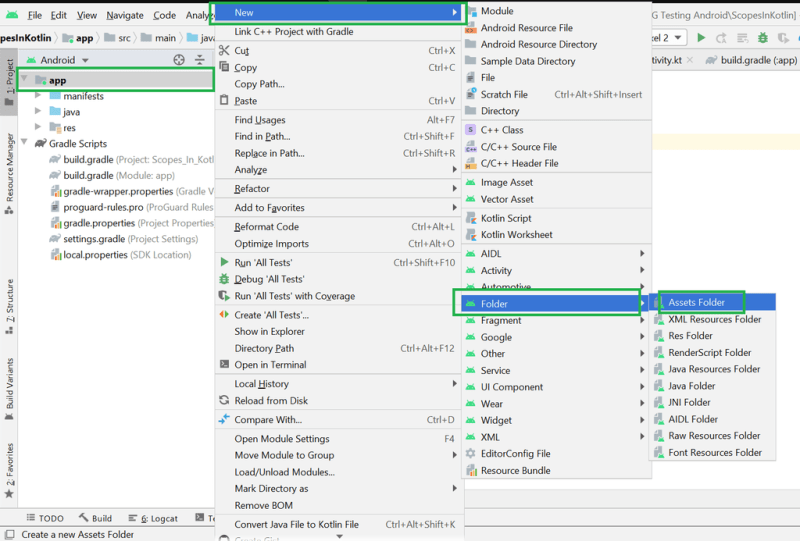Open the Structure sidebar tab
This screenshot has width=800, height=541.
click(9, 306)
